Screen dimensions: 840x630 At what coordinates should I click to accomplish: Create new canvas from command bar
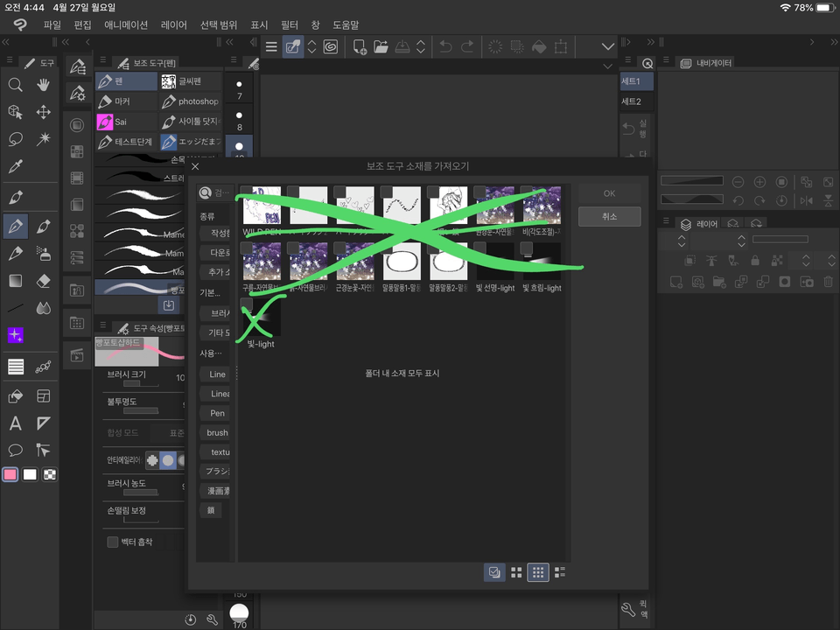360,47
